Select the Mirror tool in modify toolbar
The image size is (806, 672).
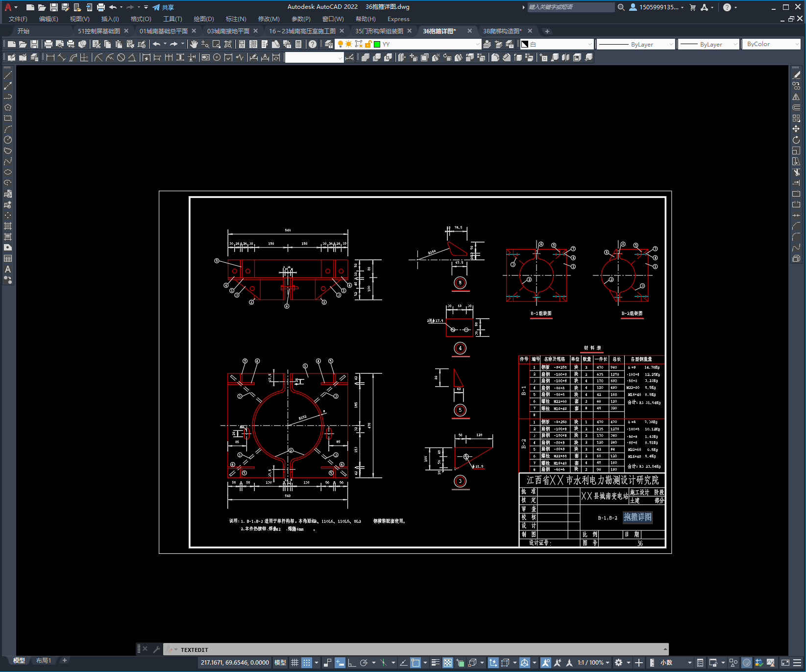click(796, 97)
